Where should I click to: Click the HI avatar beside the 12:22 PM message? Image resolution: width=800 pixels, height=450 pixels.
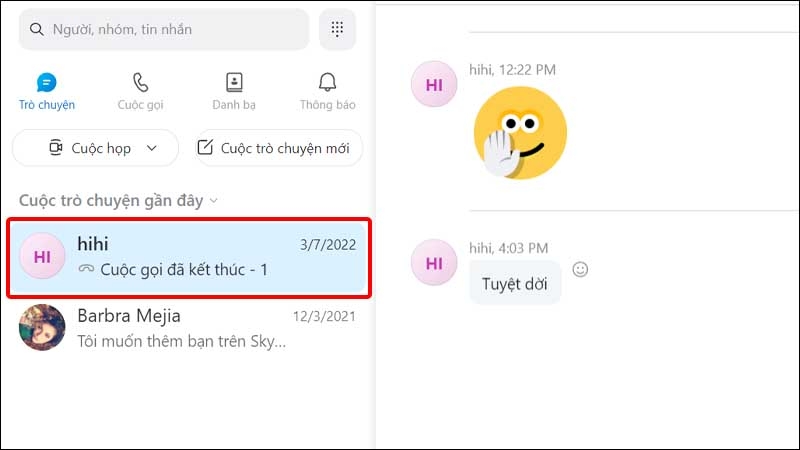pos(434,84)
